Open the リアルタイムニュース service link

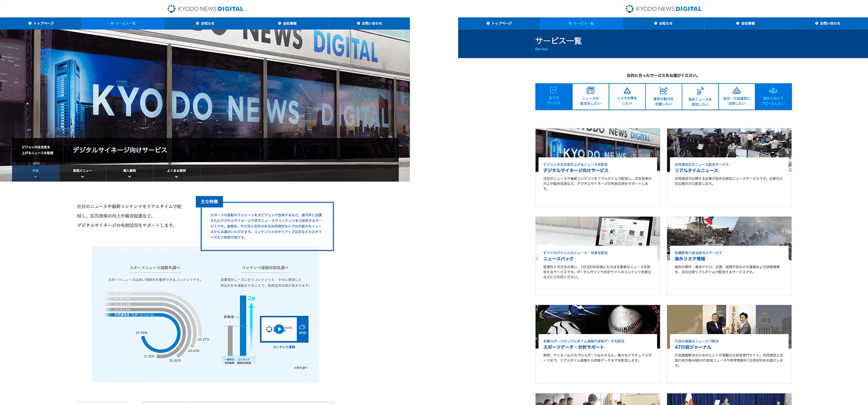click(x=696, y=170)
